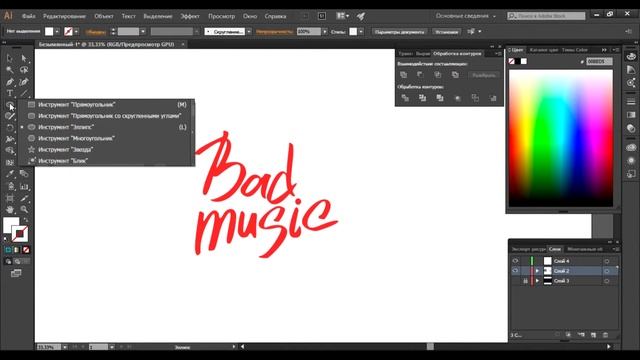Open the Файл menu
This screenshot has height=360, width=640.
tap(29, 16)
